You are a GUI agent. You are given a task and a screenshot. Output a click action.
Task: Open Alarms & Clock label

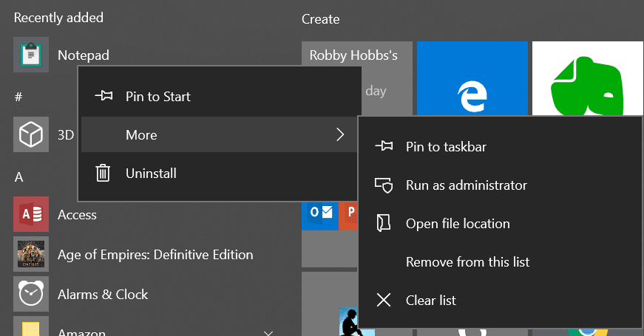point(103,294)
